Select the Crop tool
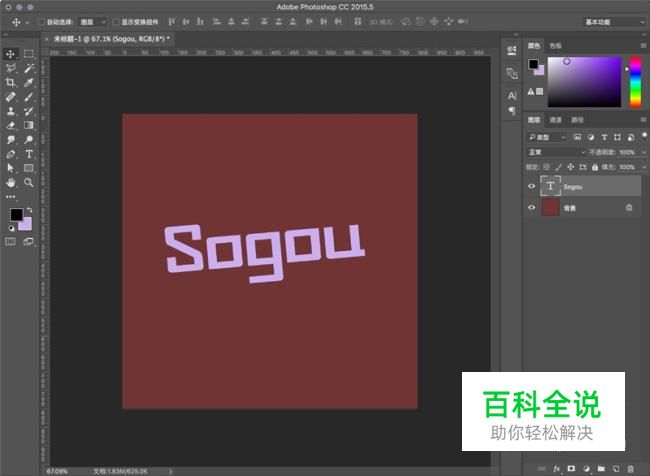This screenshot has width=650, height=476. tap(11, 83)
